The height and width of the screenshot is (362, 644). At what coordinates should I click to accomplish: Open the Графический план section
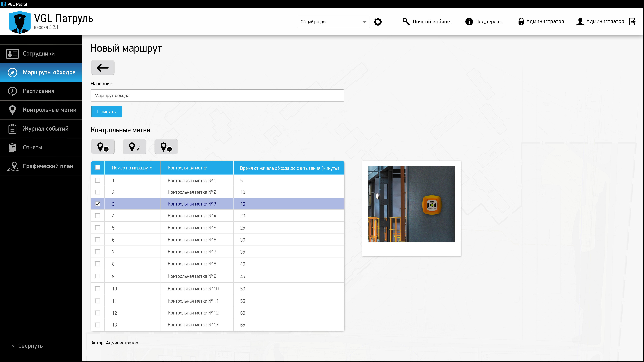click(x=48, y=166)
